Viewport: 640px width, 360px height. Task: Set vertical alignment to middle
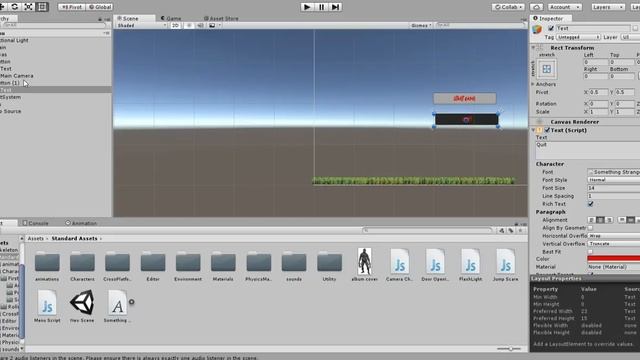point(631,220)
